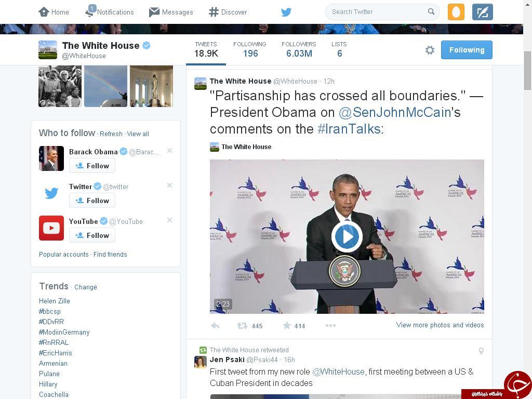Click the Twitter bird logo in header

point(286,12)
